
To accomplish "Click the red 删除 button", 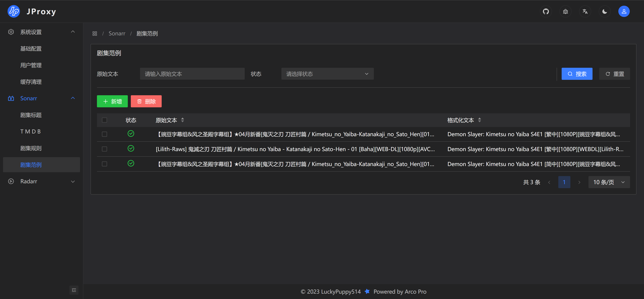I will [x=146, y=101].
